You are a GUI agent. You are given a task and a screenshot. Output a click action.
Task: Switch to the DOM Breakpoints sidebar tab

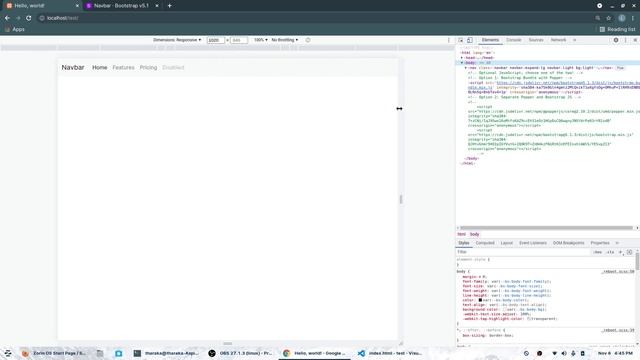[x=568, y=243]
